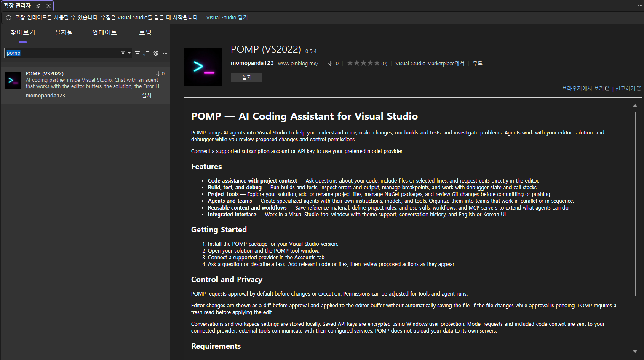Click download count arrow in details header
This screenshot has width=644, height=360.
click(x=330, y=63)
